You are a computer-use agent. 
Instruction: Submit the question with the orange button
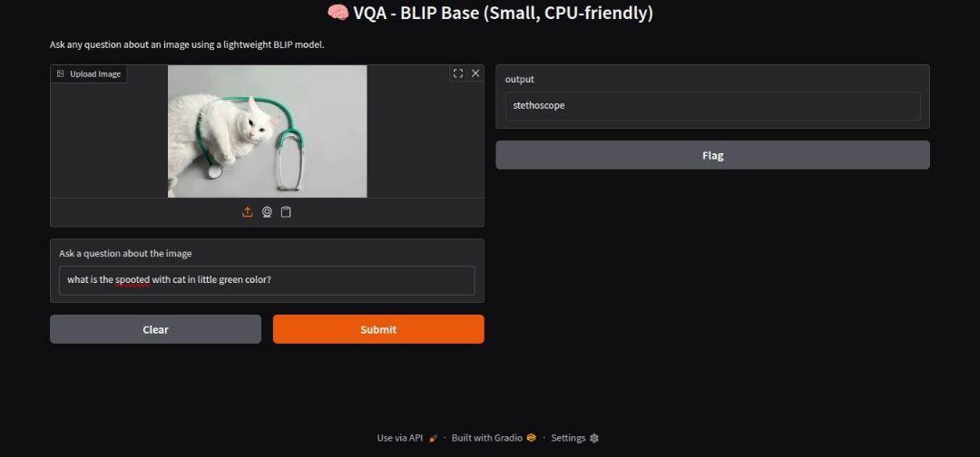tap(378, 329)
